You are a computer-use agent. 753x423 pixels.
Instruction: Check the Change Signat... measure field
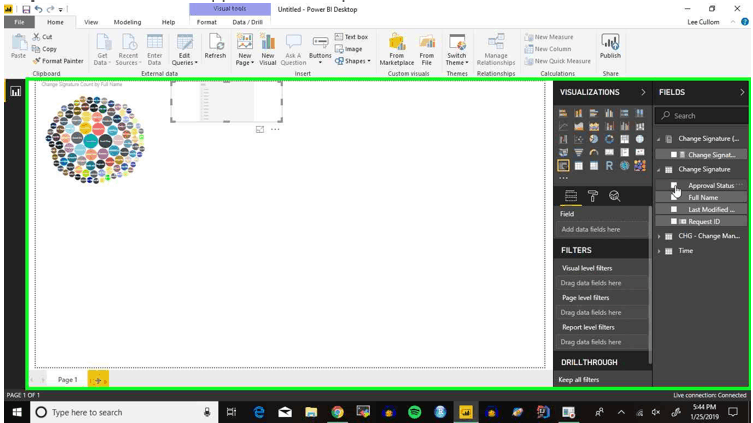tap(674, 155)
